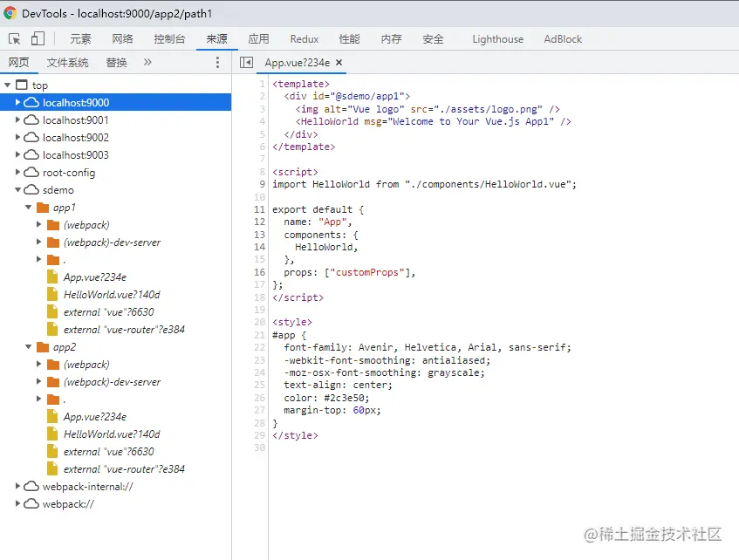Toggle the navigator sidebar panel icon

tap(247, 62)
